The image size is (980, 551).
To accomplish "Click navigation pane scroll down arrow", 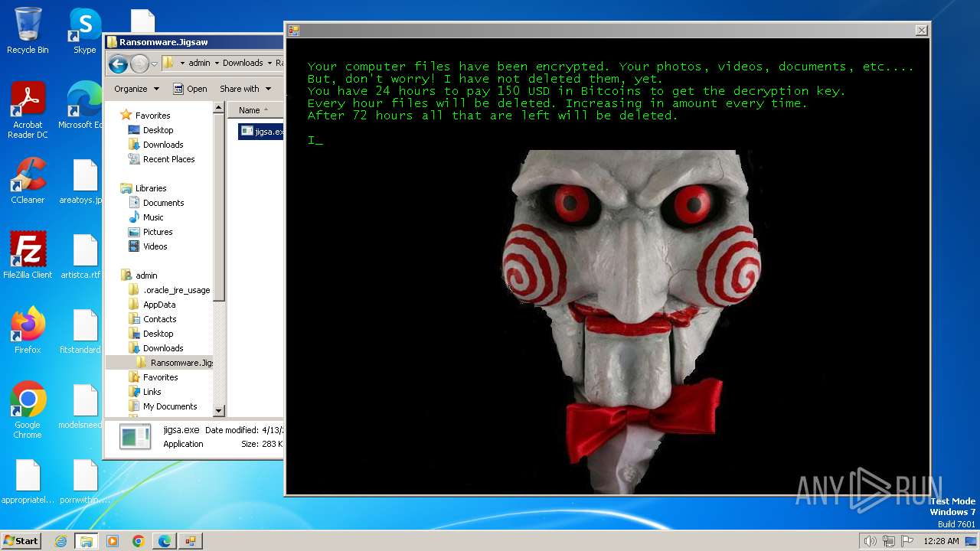I will (x=218, y=411).
